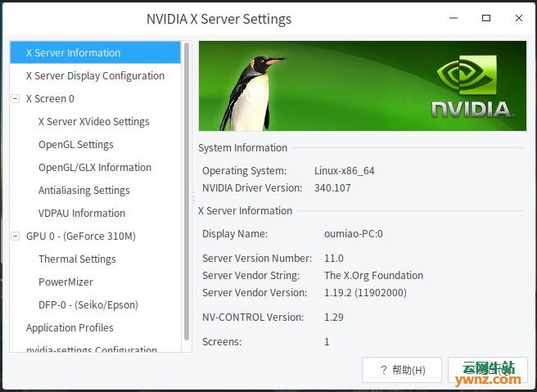Maximize the NVIDIA X Server Settings window
This screenshot has width=537, height=392.
coord(486,18)
